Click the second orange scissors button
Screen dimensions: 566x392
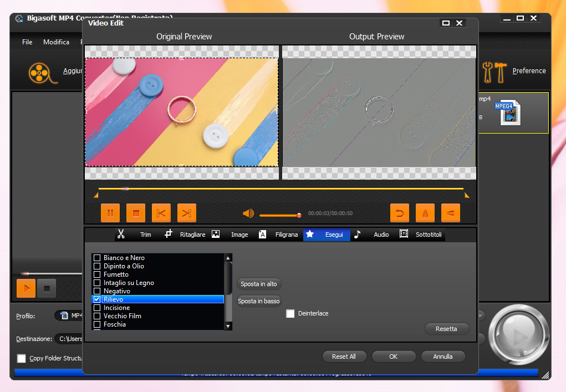187,213
